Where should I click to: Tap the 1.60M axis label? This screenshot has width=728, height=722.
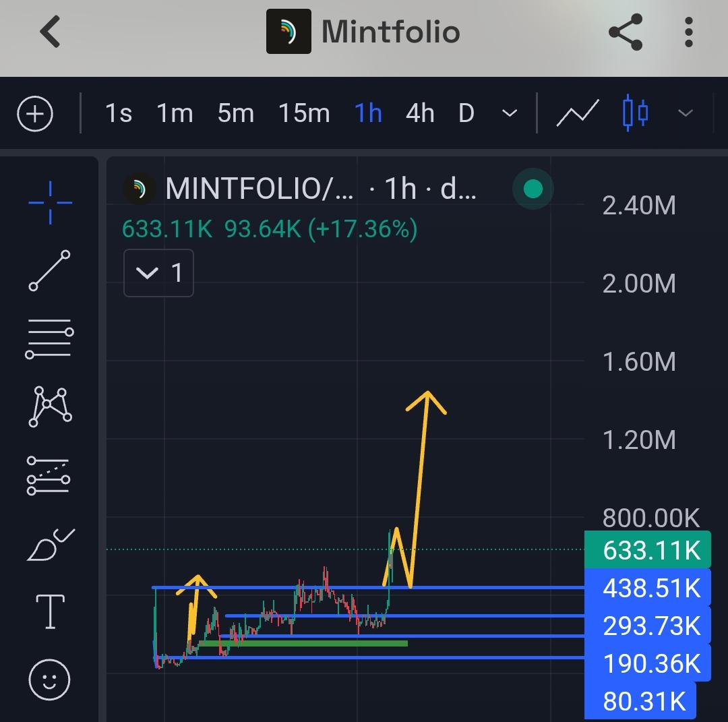click(x=639, y=362)
